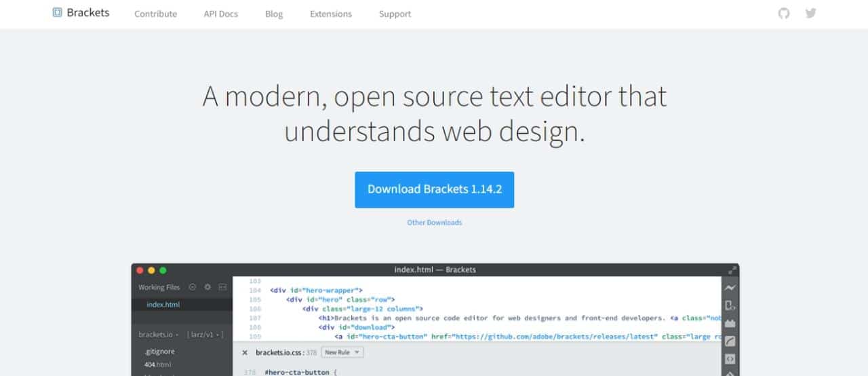
Task: Open the New Rule dropdown
Action: (x=342, y=352)
